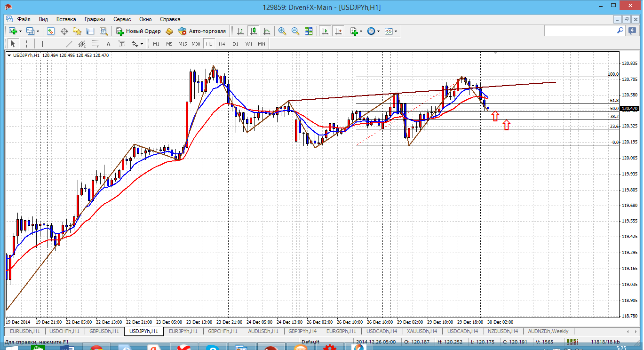The image size is (644, 350).
Task: Switch timeframe to M1
Action: point(156,44)
